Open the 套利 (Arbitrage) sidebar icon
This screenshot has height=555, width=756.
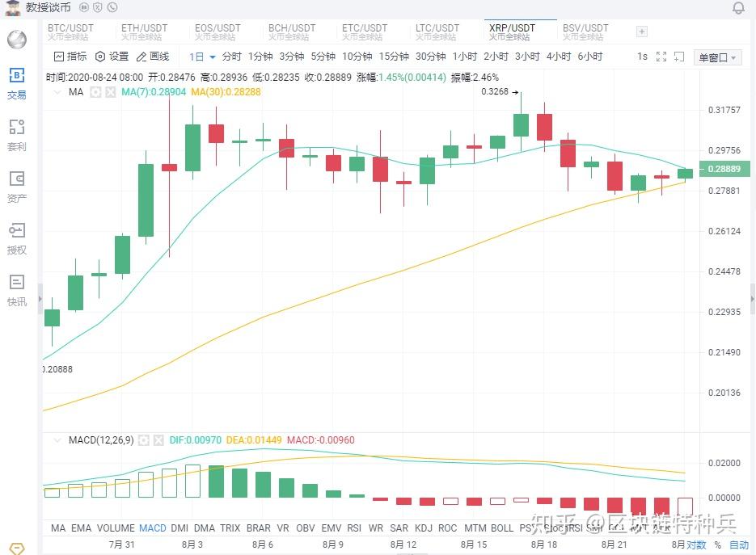[x=17, y=135]
